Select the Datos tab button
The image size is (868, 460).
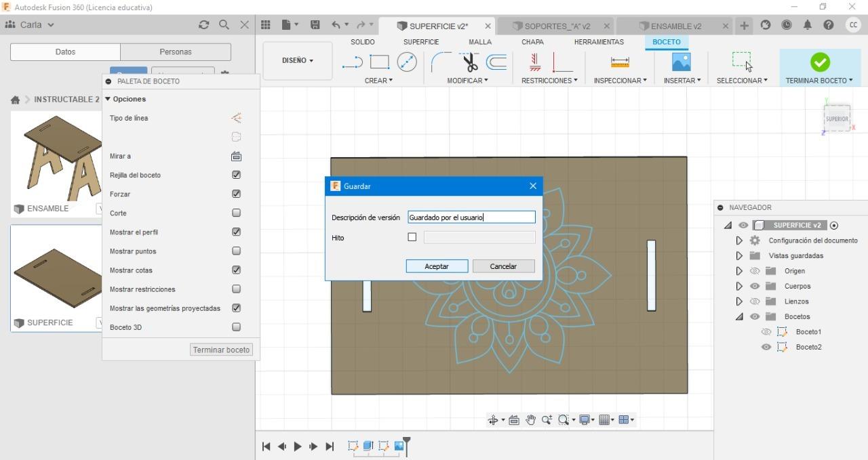[65, 51]
